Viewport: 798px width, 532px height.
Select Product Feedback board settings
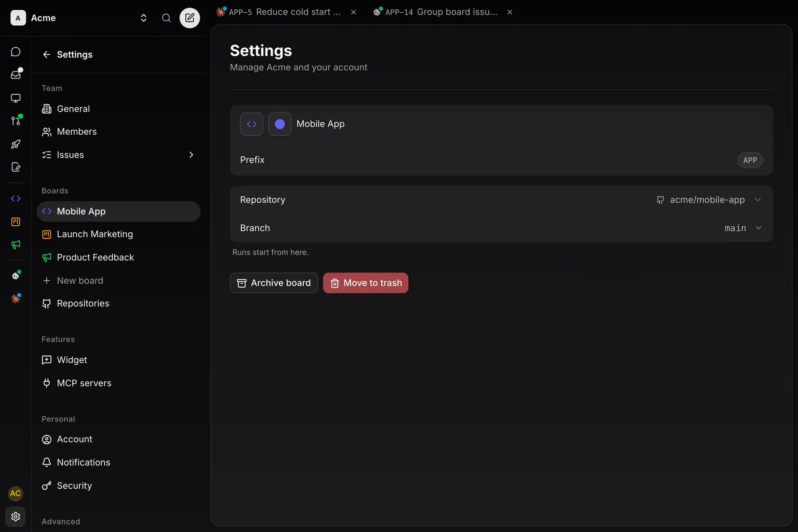point(118,258)
